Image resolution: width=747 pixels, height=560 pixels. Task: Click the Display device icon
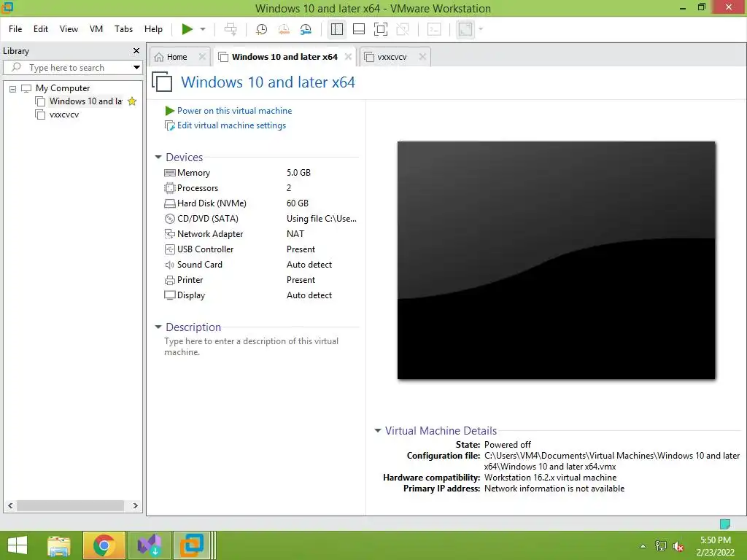click(x=169, y=295)
